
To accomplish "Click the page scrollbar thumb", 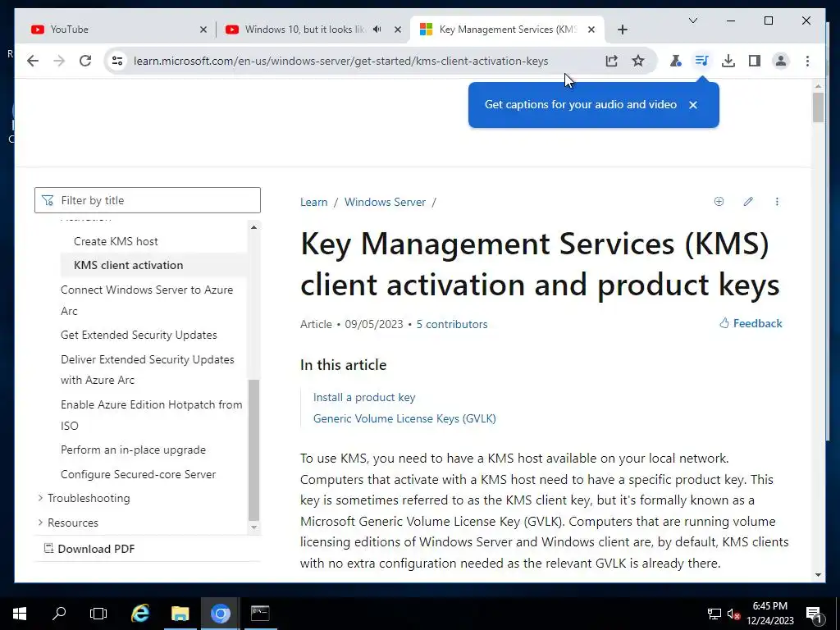I will [818, 107].
